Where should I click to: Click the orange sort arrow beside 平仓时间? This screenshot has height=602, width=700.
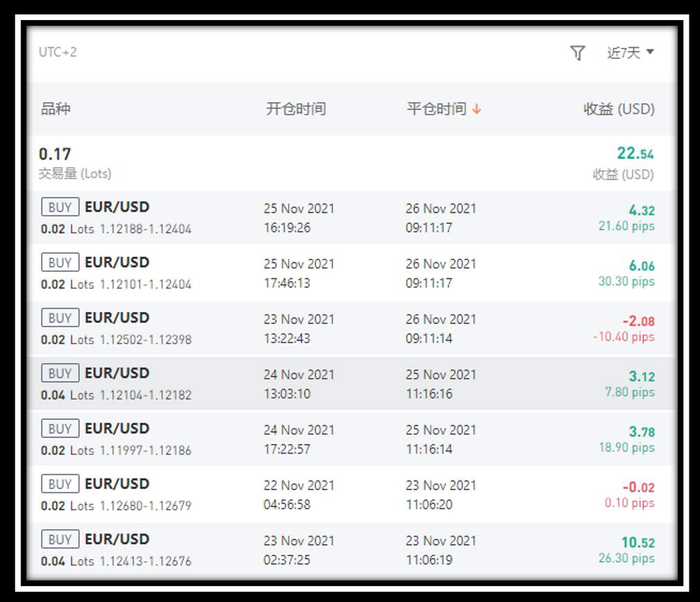pos(477,108)
